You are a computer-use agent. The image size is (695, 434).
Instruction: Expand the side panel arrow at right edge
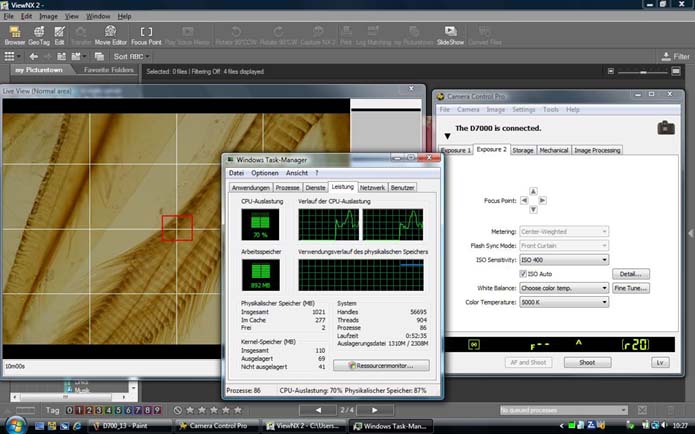tap(691, 234)
